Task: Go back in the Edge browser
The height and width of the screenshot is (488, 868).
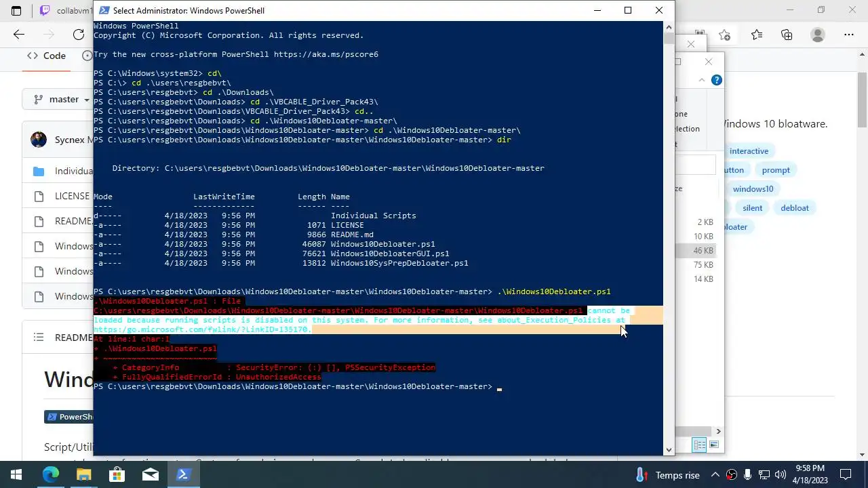Action: pos(19,35)
